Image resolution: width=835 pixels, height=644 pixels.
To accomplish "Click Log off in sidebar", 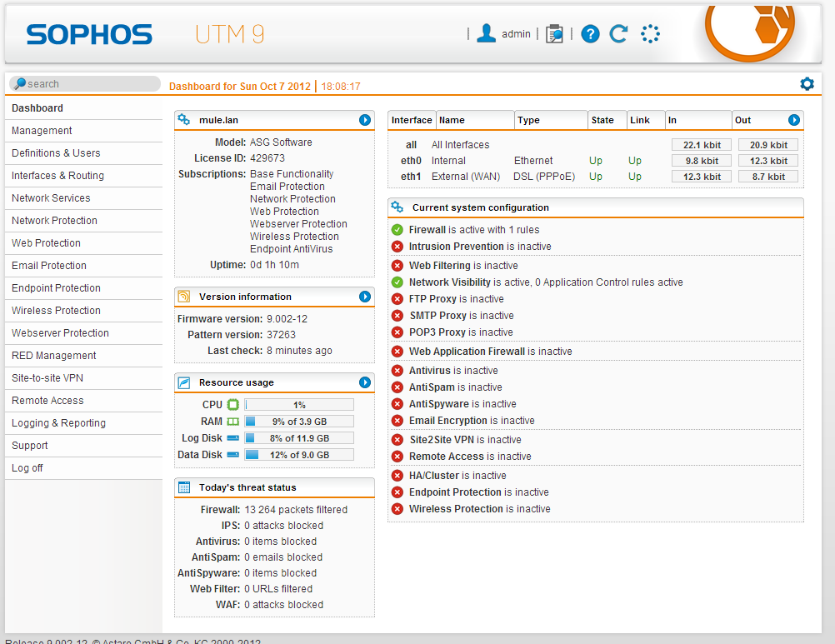I will pyautogui.click(x=83, y=468).
